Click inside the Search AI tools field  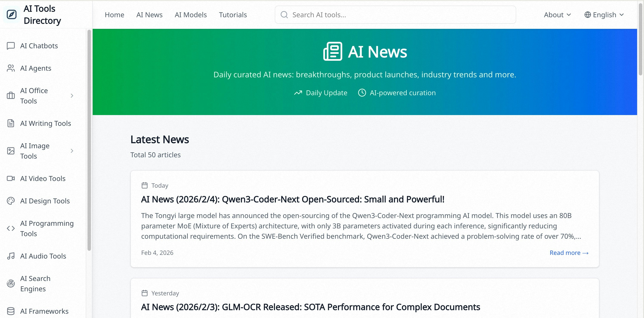click(375, 14)
